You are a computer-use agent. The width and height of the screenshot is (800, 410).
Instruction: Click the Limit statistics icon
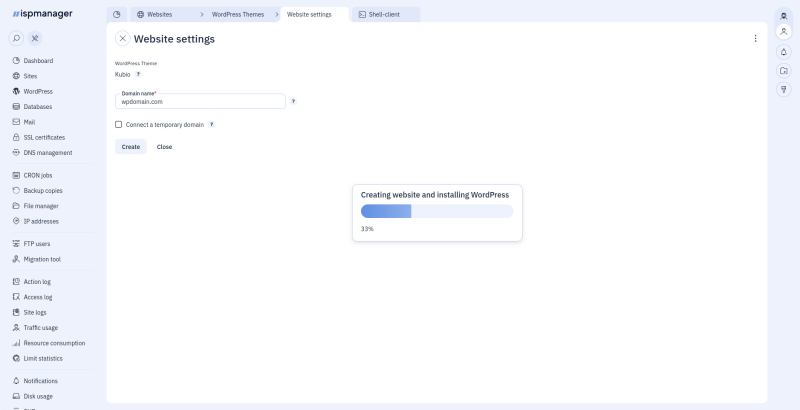16,358
